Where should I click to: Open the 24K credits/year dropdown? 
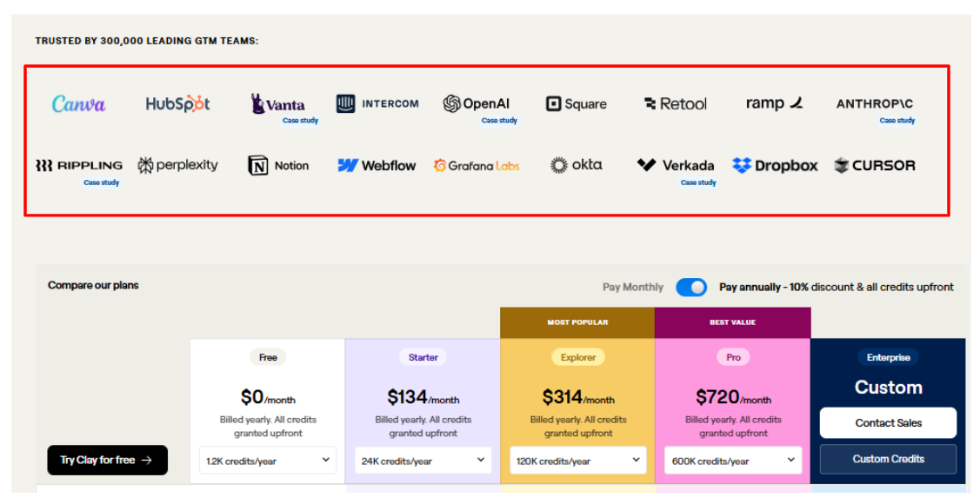click(423, 461)
